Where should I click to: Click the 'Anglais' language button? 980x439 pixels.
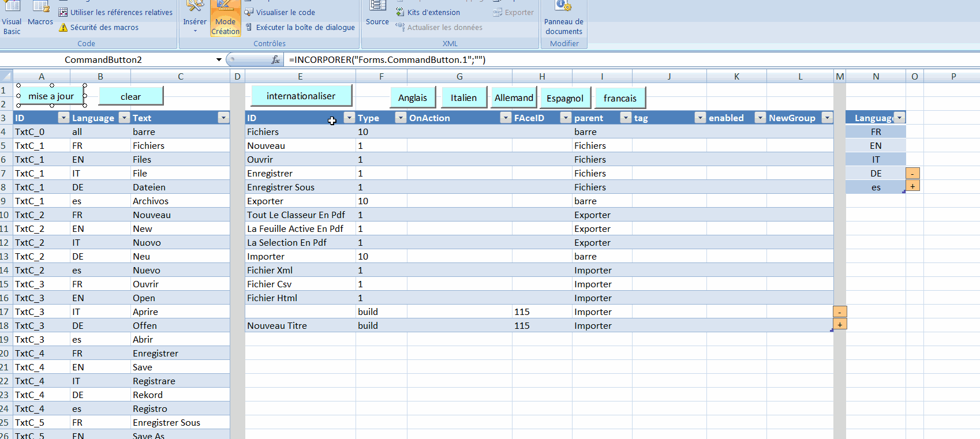(x=413, y=97)
